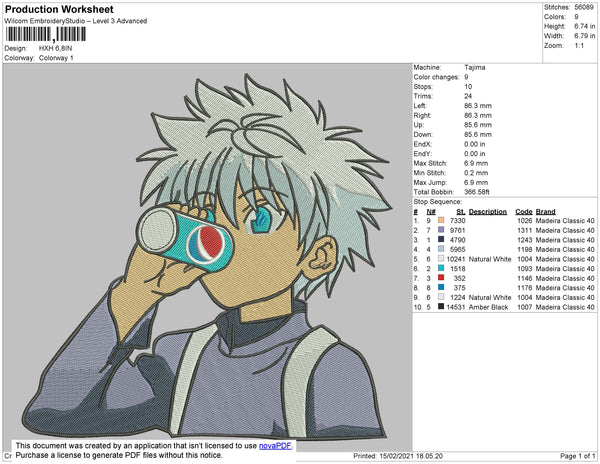This screenshot has width=600, height=464.
Task: Open the novaPDF hyperlink
Action: point(275,446)
